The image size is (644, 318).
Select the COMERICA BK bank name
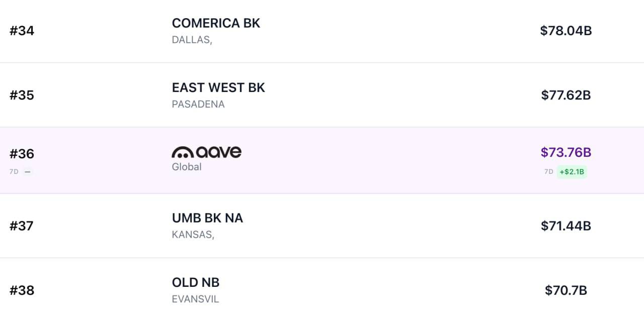point(216,23)
